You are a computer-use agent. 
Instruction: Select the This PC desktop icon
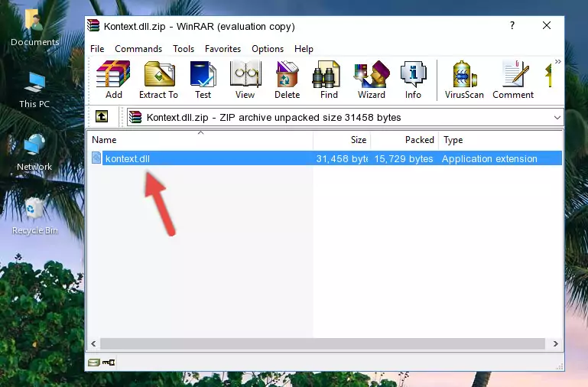[34, 90]
